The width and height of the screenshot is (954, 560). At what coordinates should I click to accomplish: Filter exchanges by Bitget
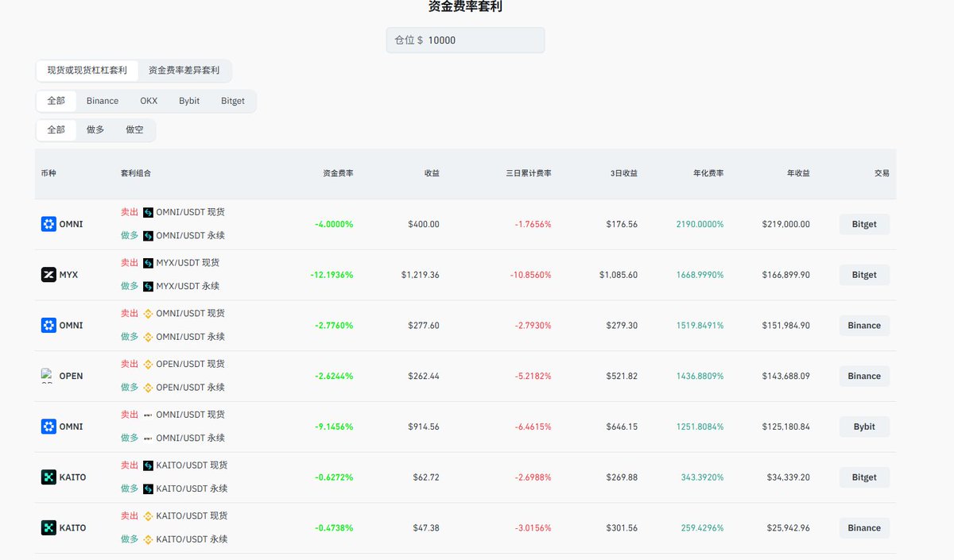(233, 101)
